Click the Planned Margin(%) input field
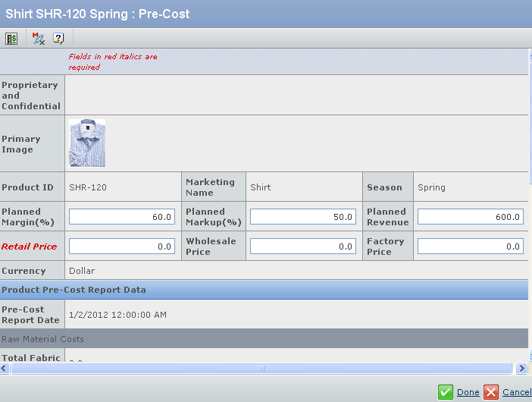 pos(122,217)
